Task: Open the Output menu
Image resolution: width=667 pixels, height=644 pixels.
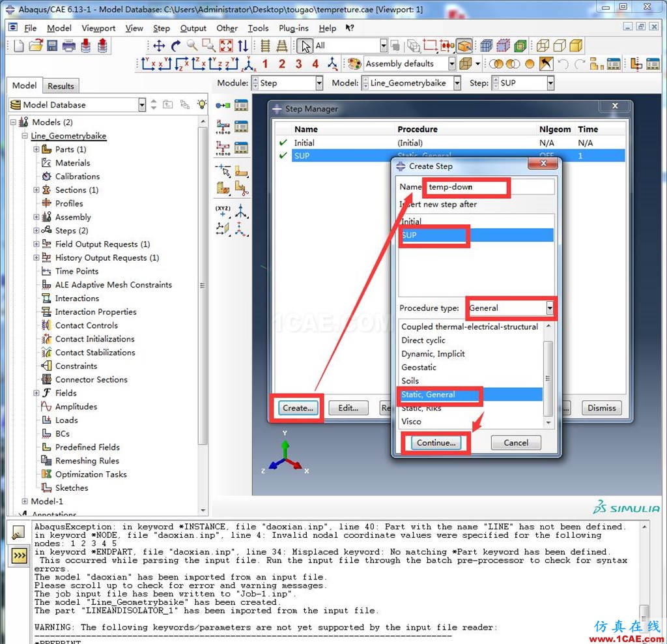Action: [x=193, y=28]
